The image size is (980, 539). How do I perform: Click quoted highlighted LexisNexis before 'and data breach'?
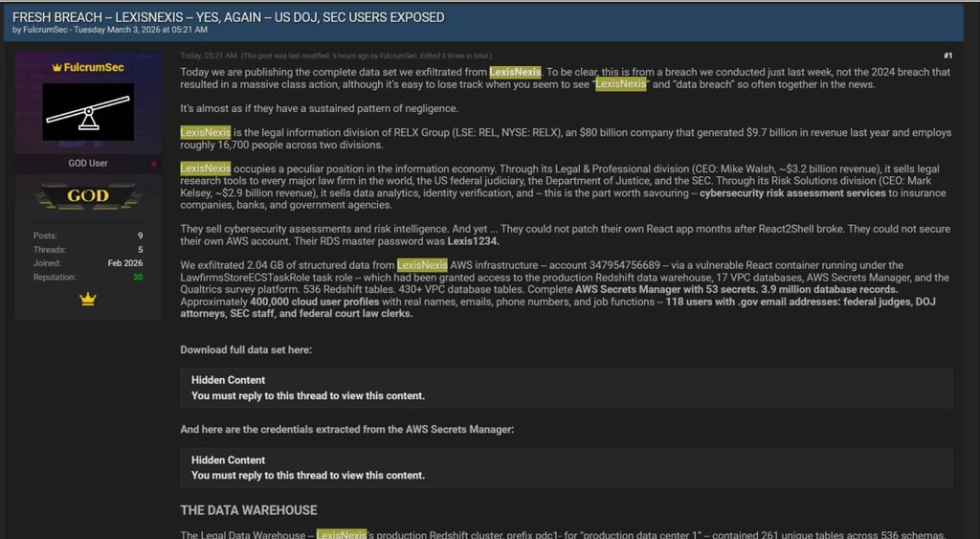[x=620, y=84]
